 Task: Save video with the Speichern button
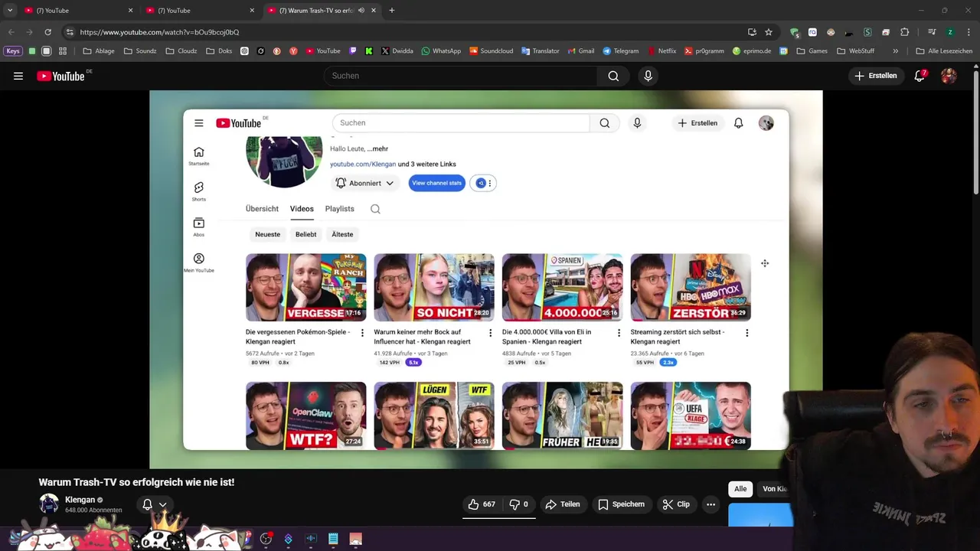(622, 504)
